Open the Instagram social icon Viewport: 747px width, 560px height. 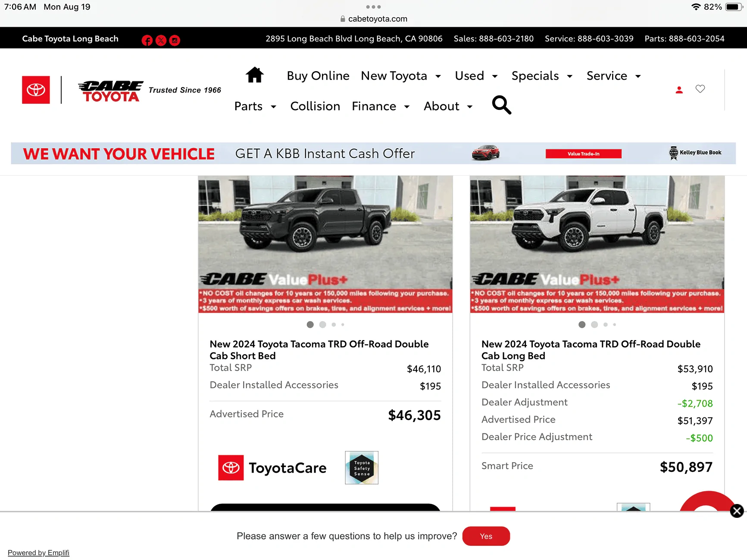(x=175, y=40)
